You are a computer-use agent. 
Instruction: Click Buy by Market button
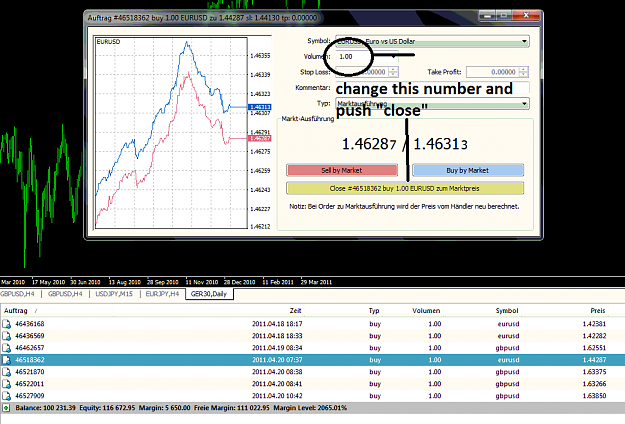point(468,170)
